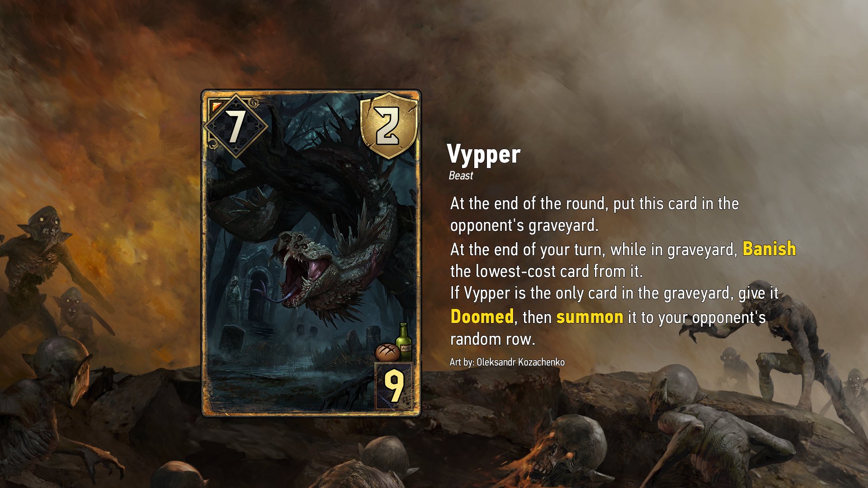Click the Vypper card title
This screenshot has height=488, width=868.
[484, 155]
